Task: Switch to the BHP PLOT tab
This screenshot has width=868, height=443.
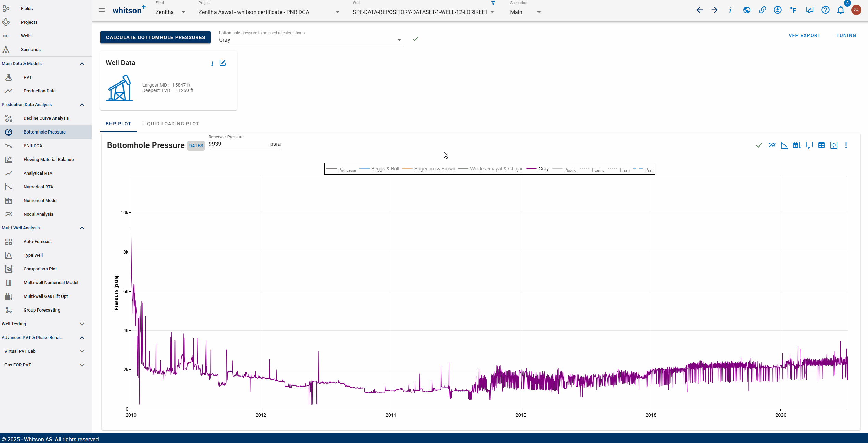Action: point(118,124)
